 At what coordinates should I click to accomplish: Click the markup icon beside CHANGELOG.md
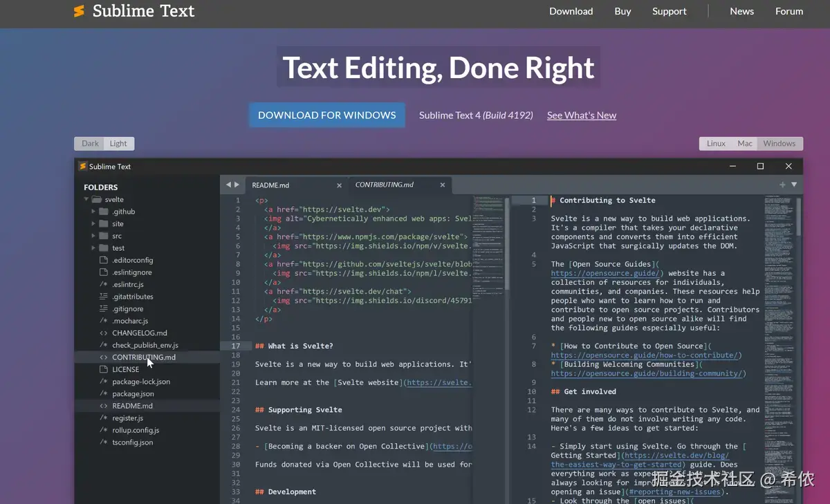pyautogui.click(x=104, y=333)
